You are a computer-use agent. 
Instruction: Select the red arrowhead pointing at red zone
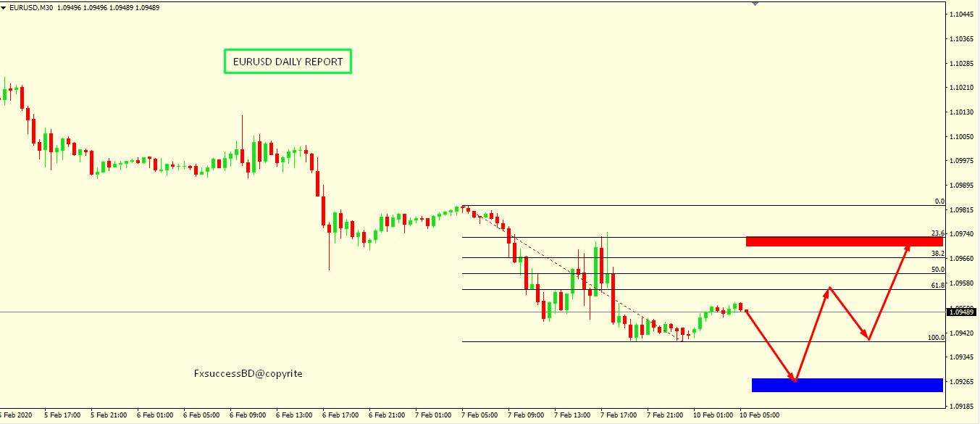[x=907, y=248]
